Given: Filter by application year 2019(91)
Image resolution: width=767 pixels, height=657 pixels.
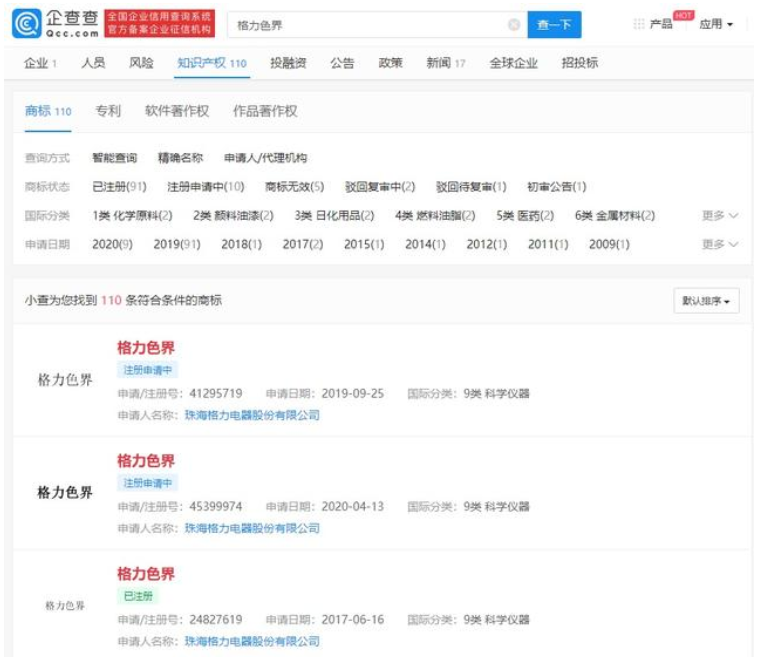Looking at the screenshot, I should 177,244.
